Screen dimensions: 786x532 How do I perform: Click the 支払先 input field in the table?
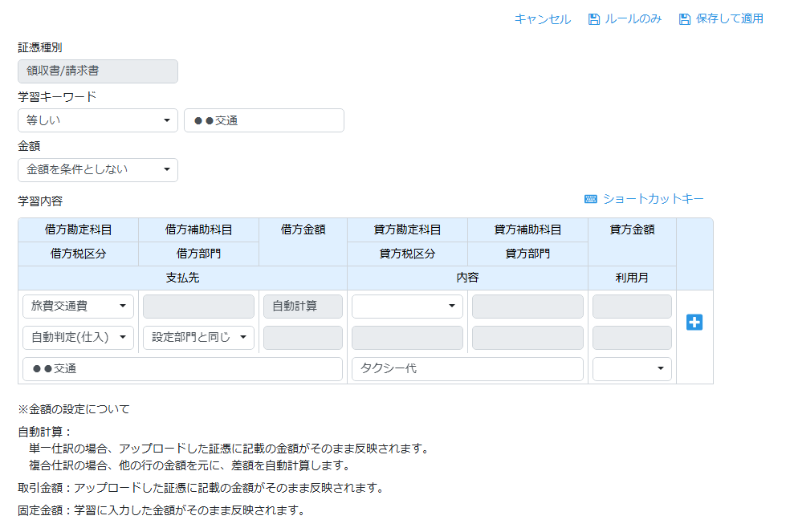pos(183,369)
